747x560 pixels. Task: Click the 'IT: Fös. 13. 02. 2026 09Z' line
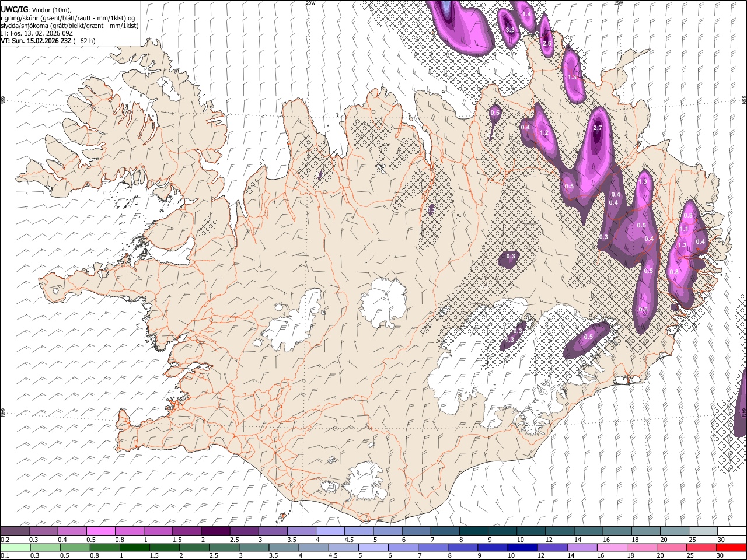pyautogui.click(x=36, y=33)
